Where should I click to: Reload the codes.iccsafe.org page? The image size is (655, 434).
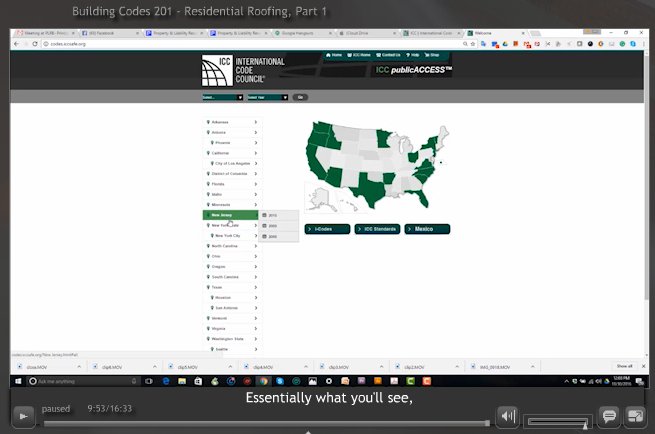35,44
